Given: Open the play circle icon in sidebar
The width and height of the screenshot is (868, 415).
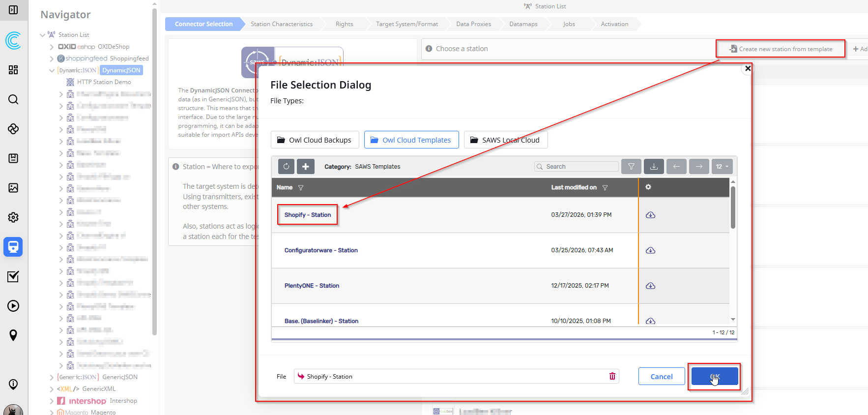Looking at the screenshot, I should (13, 306).
